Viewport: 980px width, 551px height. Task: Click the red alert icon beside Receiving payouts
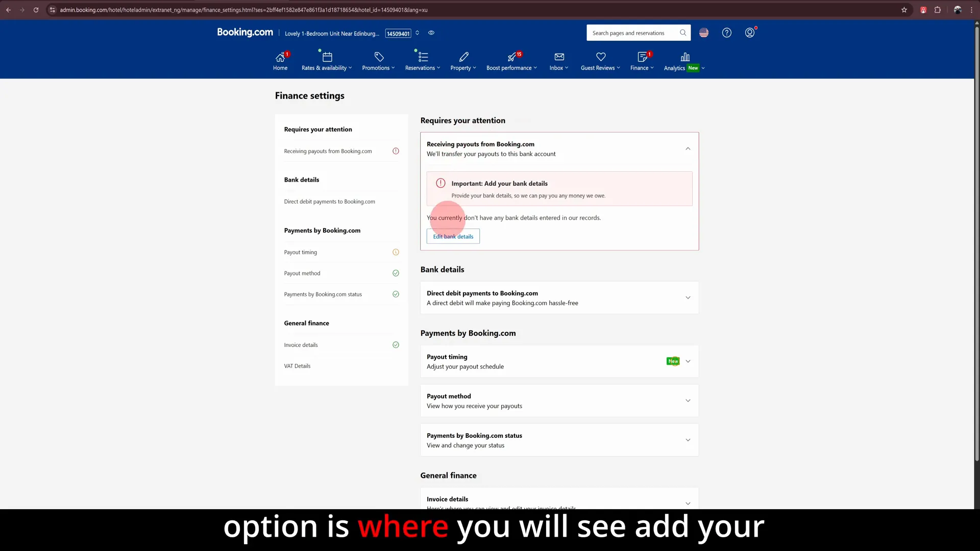click(x=396, y=151)
